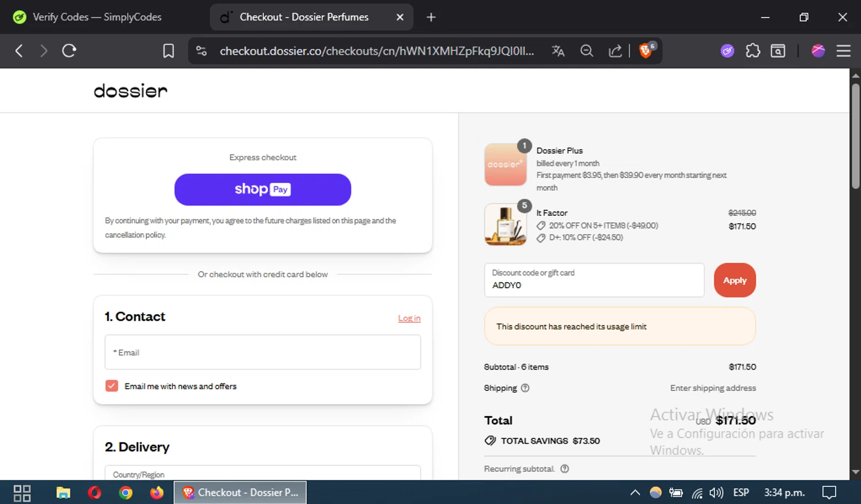Click the browser forward arrow
The height and width of the screenshot is (504, 861).
pos(44,51)
